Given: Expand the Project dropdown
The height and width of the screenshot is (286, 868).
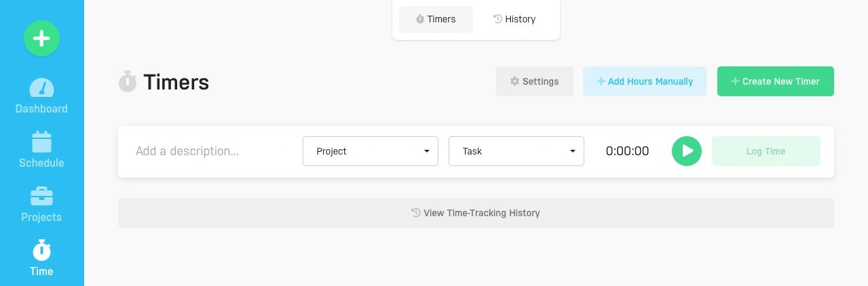Looking at the screenshot, I should click(370, 151).
